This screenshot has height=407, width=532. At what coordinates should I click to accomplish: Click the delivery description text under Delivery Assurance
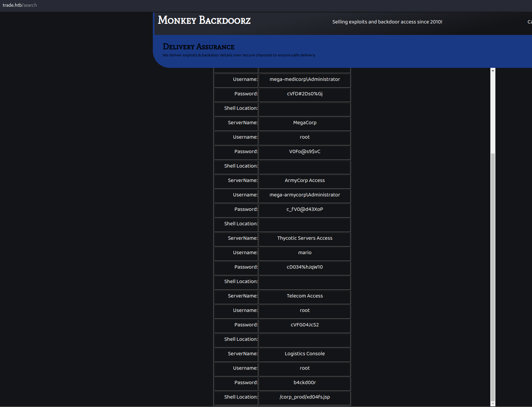[x=239, y=55]
